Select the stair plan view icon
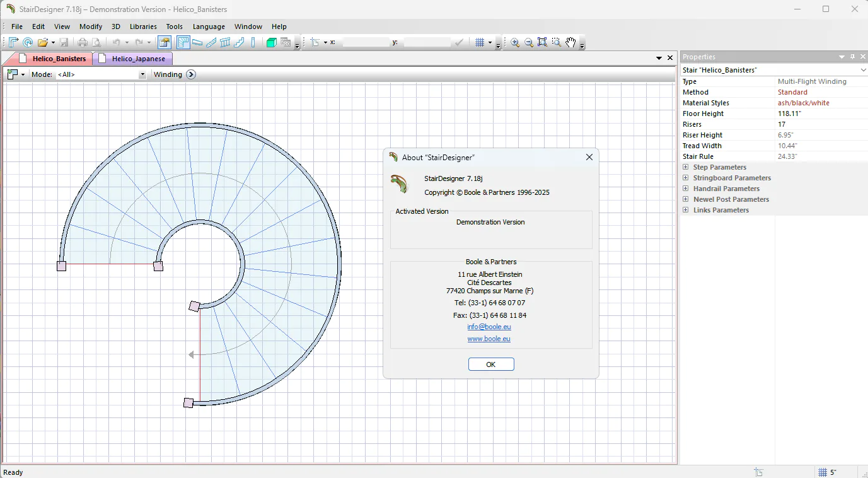The image size is (868, 478). 183,42
